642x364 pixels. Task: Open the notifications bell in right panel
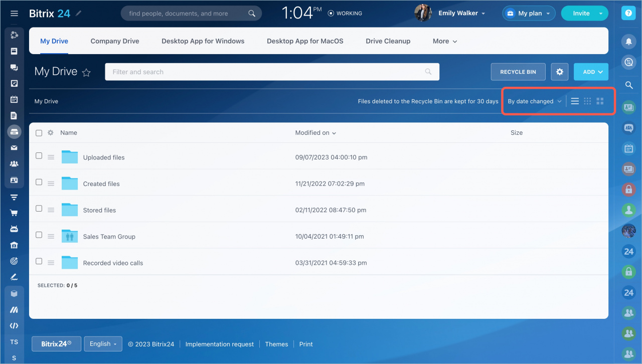(x=628, y=41)
